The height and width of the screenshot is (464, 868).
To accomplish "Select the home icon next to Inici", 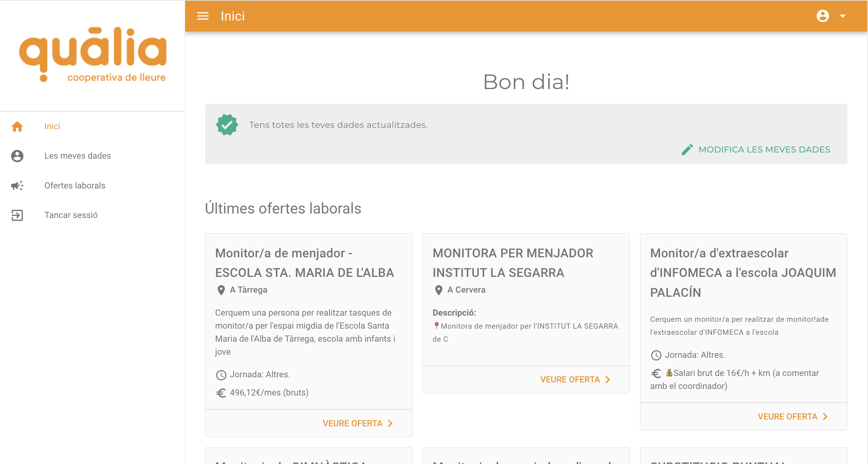I will (x=17, y=126).
